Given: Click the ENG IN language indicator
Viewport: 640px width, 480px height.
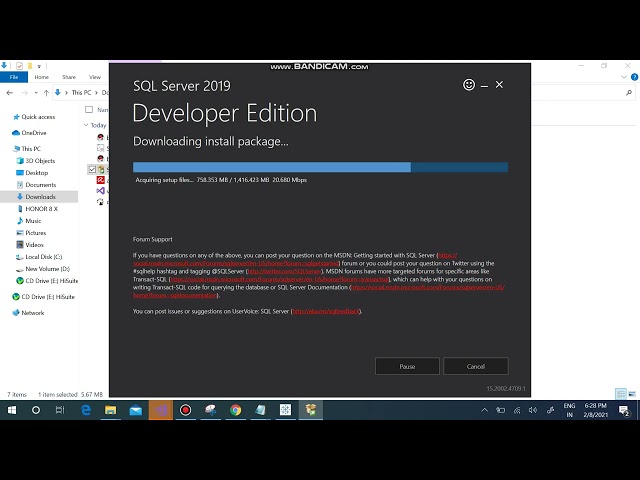Looking at the screenshot, I should pyautogui.click(x=569, y=410).
